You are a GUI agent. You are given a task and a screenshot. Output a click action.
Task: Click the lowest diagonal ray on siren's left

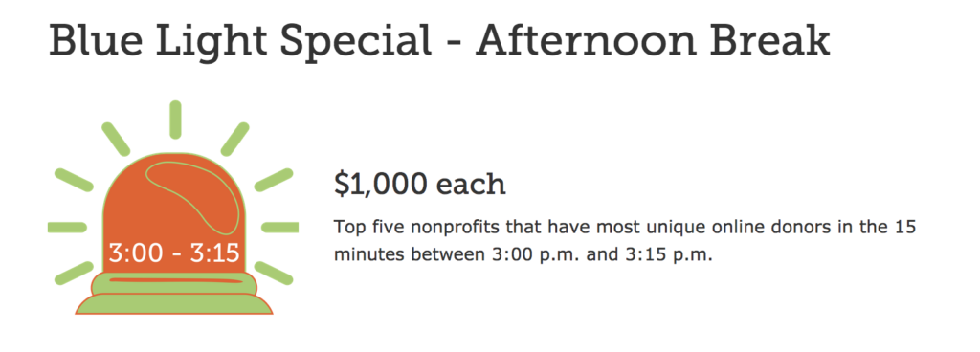click(74, 274)
